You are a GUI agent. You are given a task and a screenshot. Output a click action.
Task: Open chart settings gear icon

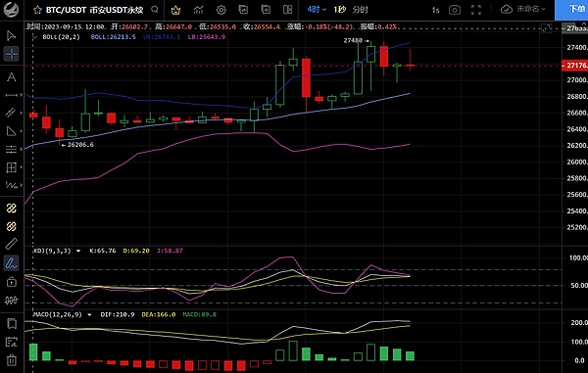click(x=220, y=10)
